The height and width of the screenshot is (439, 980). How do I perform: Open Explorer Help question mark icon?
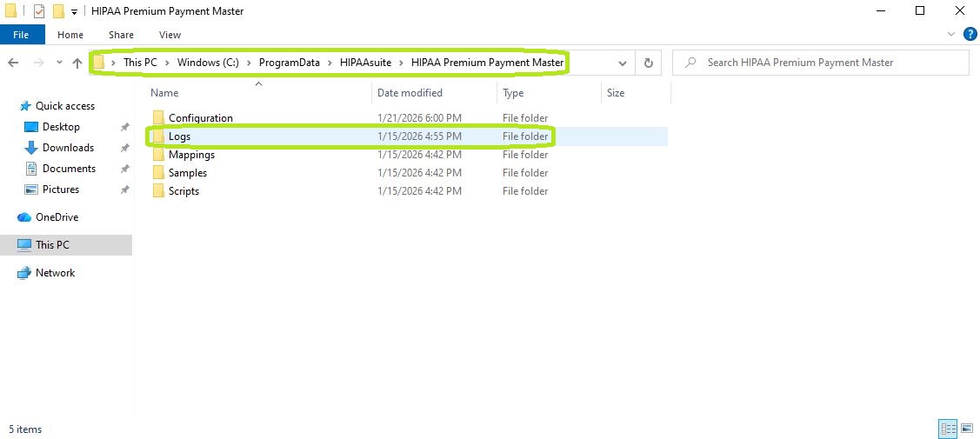(x=970, y=35)
